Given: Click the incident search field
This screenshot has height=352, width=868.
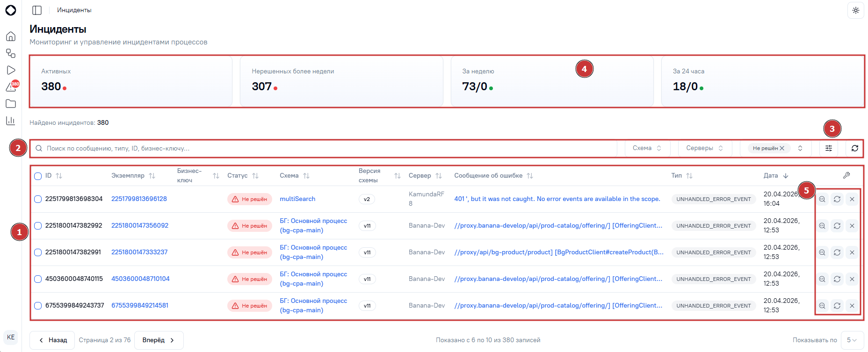Looking at the screenshot, I should click(324, 148).
